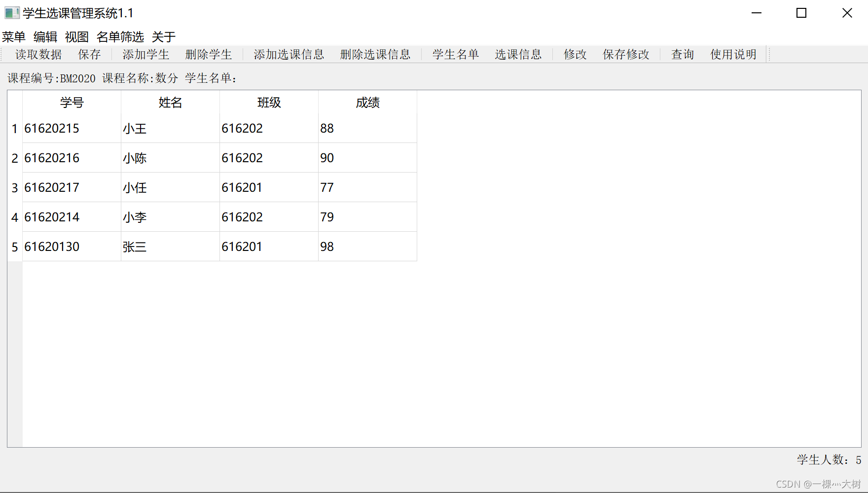
Task: Select score cell 90
Action: pyautogui.click(x=368, y=158)
